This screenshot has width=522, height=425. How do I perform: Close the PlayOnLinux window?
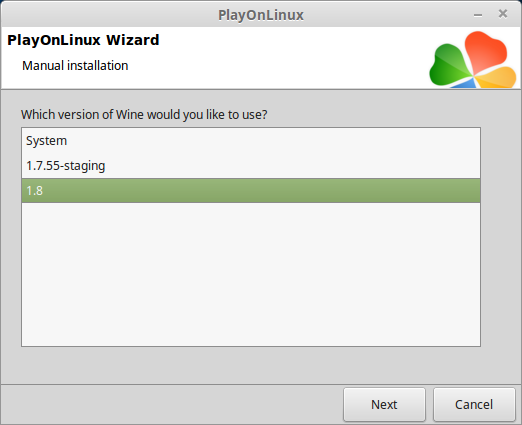(503, 14)
